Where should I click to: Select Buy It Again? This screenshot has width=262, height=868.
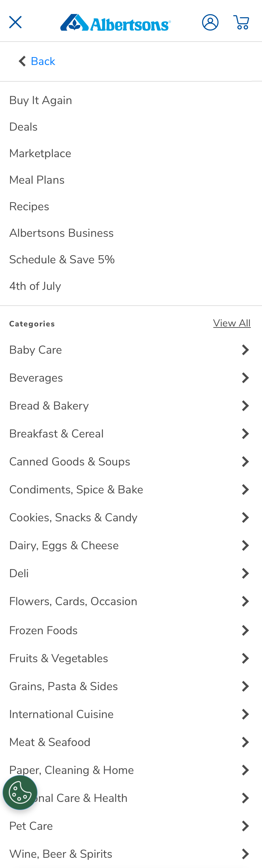pos(41,100)
